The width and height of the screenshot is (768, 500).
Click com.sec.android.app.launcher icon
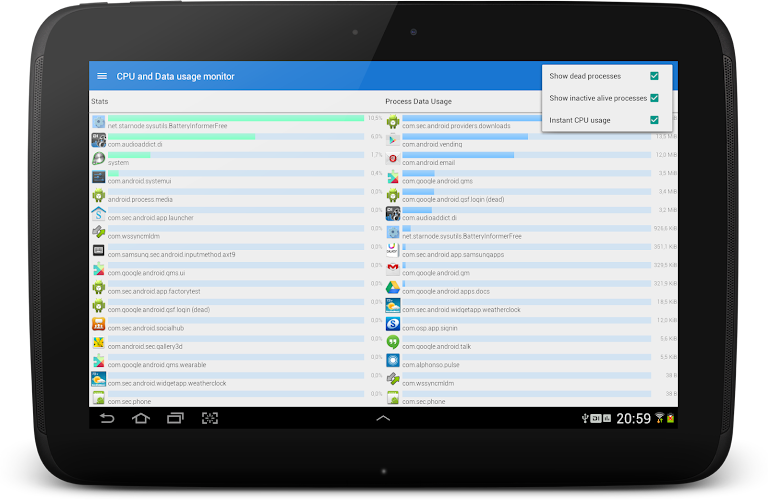(x=98, y=214)
